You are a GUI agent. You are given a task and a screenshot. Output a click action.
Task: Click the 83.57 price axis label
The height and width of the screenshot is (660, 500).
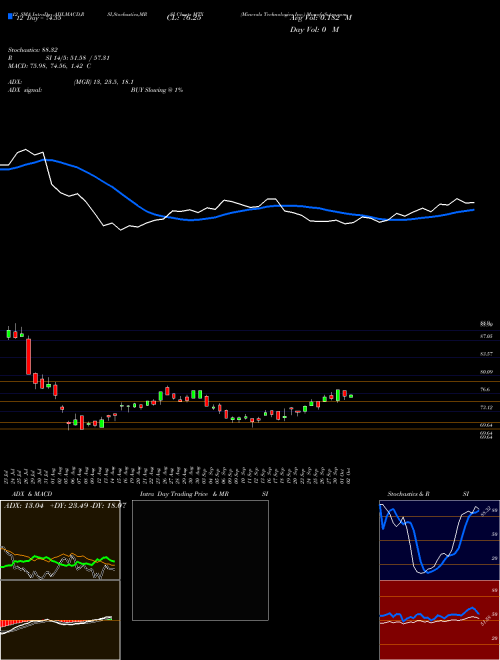coord(486,354)
